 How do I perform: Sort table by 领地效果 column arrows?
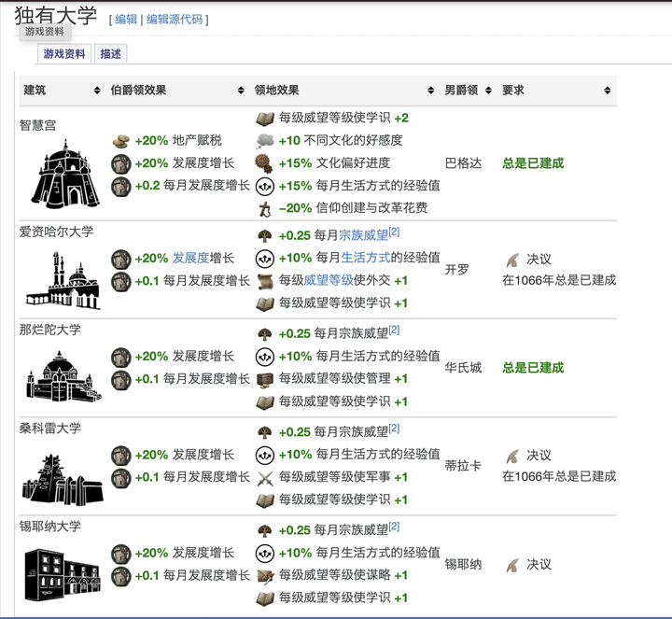point(430,90)
